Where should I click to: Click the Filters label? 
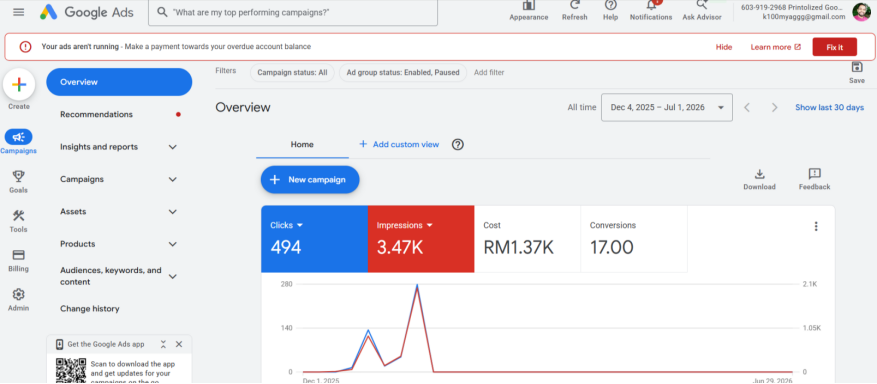click(x=225, y=71)
